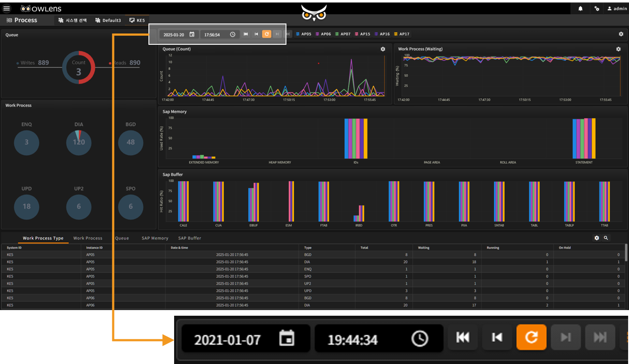Viewport: 629px width, 364px height.
Task: Step to previous record playback button
Action: 256,34
